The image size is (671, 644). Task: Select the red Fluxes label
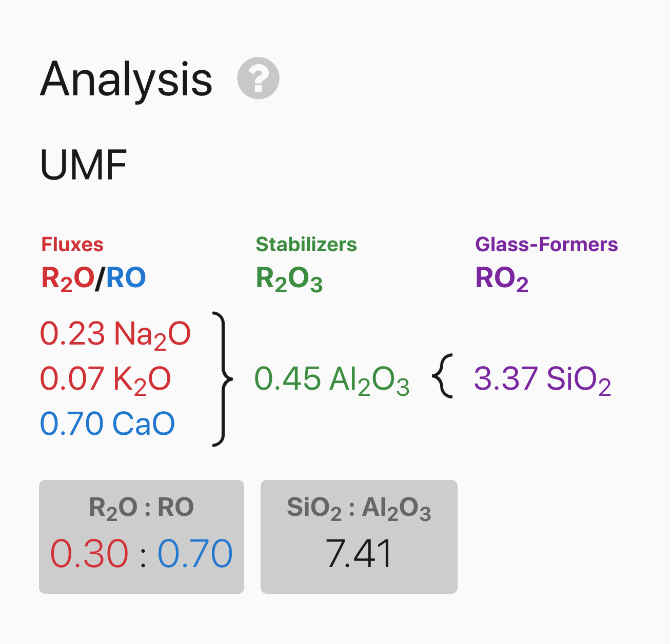pyautogui.click(x=72, y=245)
